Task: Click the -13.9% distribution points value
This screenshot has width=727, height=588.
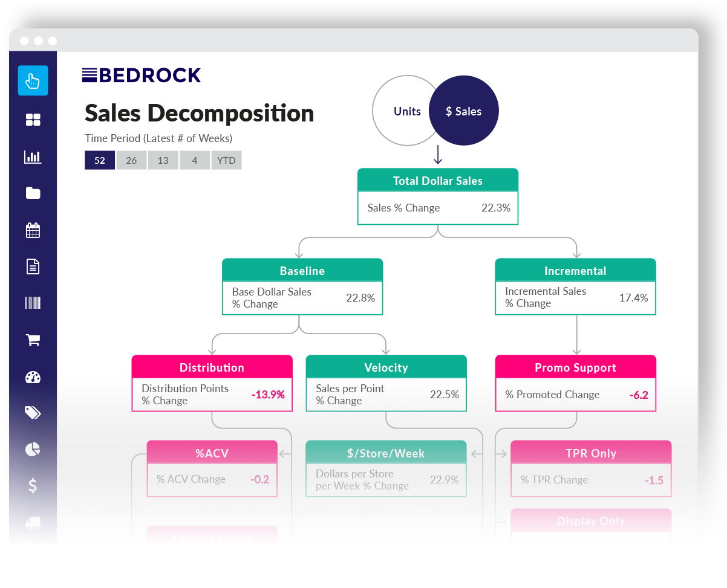Action: click(268, 395)
